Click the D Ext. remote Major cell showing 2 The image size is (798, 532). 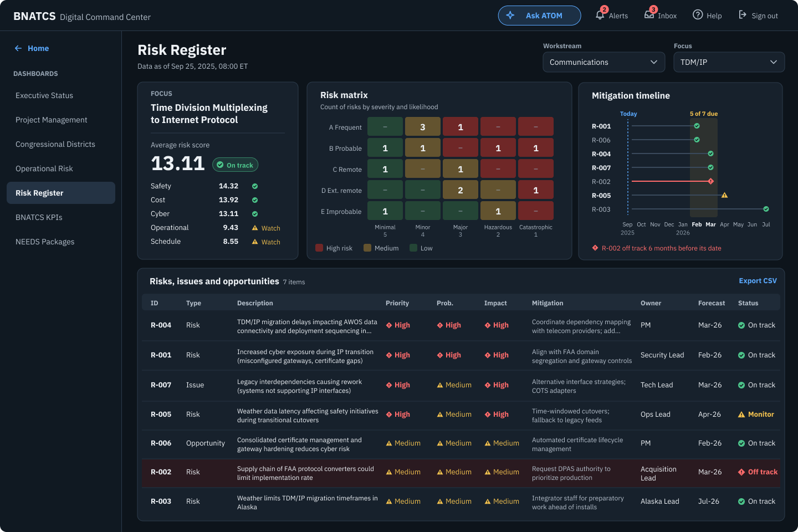tap(461, 190)
